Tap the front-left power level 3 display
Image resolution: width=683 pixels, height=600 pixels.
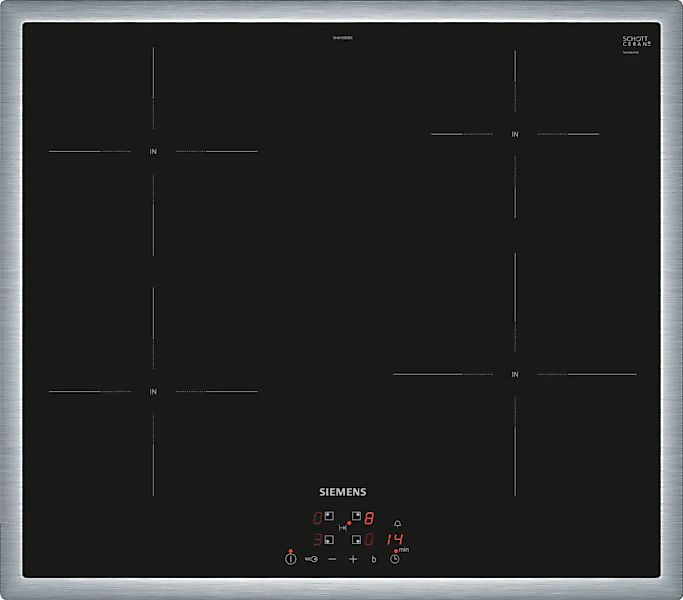(317, 540)
